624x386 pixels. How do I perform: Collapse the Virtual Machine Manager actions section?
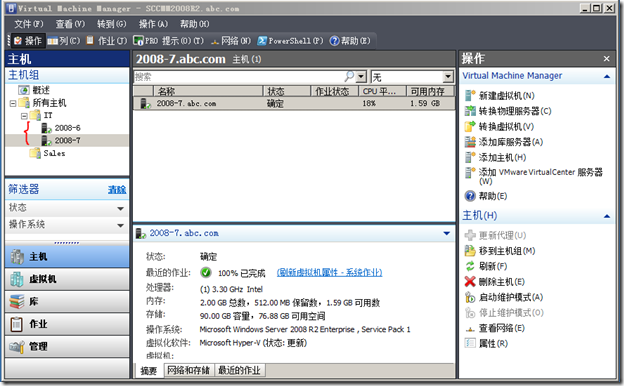tap(607, 76)
